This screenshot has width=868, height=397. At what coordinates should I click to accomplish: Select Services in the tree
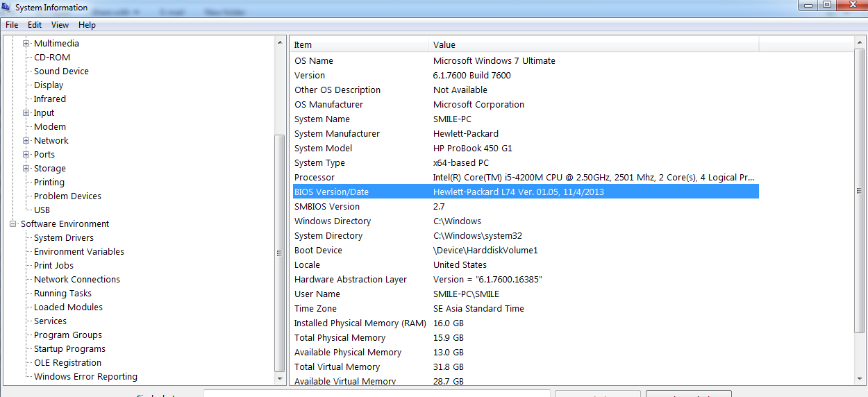click(50, 321)
